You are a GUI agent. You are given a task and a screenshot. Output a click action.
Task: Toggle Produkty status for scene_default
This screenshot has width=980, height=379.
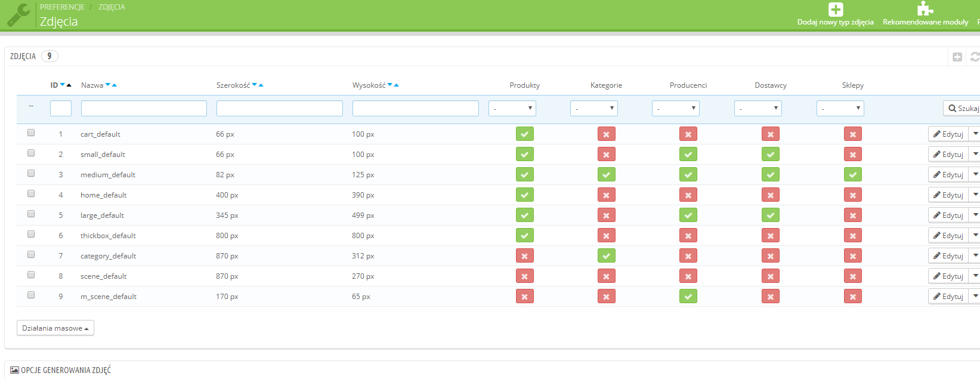coord(525,276)
